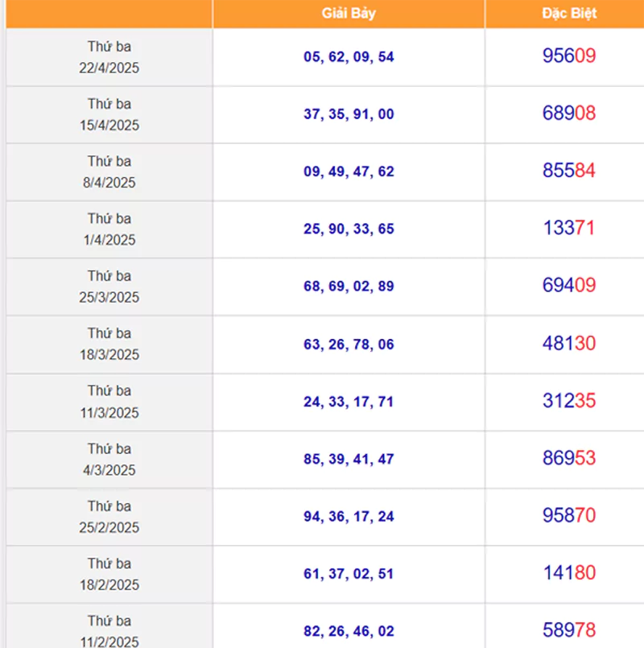Click the Giải Bảy column header

(x=349, y=14)
